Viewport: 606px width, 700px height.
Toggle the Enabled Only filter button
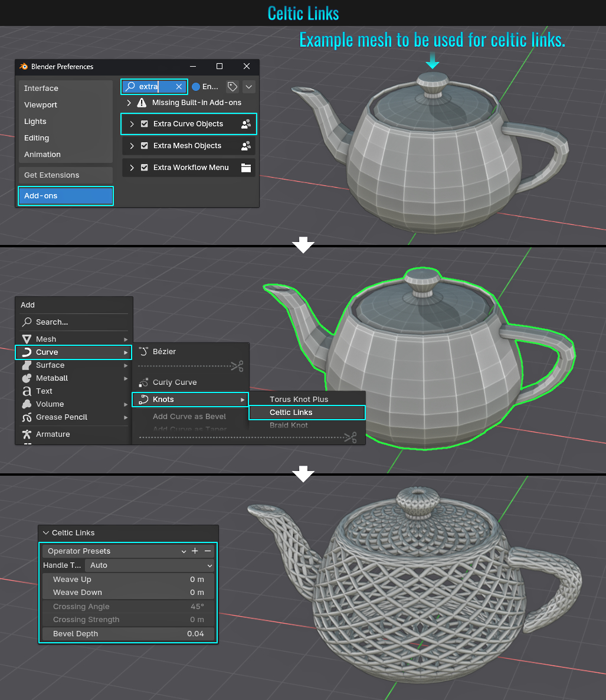tap(205, 87)
